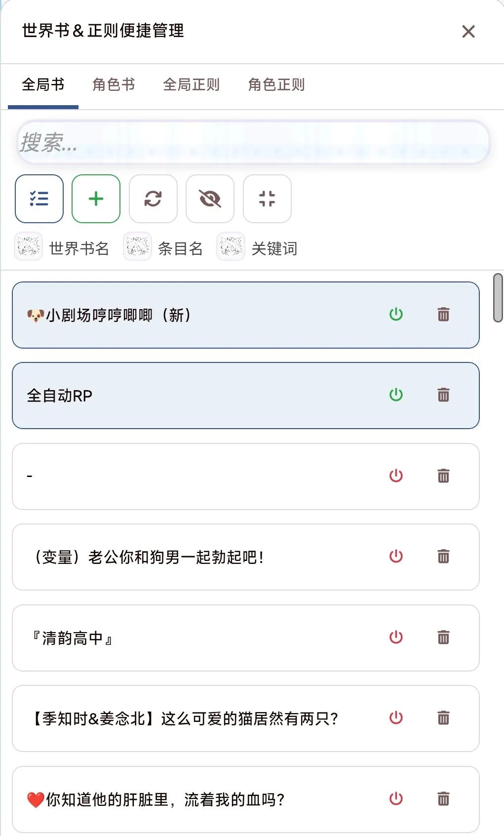The width and height of the screenshot is (504, 836).
Task: Click the list's vertical scrollbar thumb
Action: [x=498, y=298]
